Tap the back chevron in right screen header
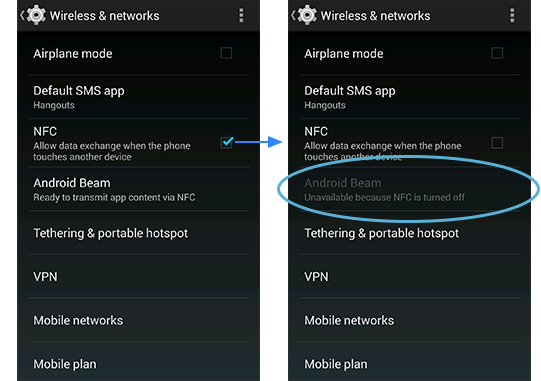The height and width of the screenshot is (381, 541). [x=293, y=15]
